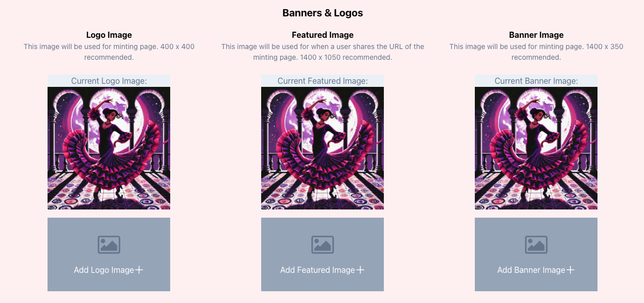This screenshot has width=644, height=303.
Task: Select the Banner Image heading
Action: coord(536,35)
